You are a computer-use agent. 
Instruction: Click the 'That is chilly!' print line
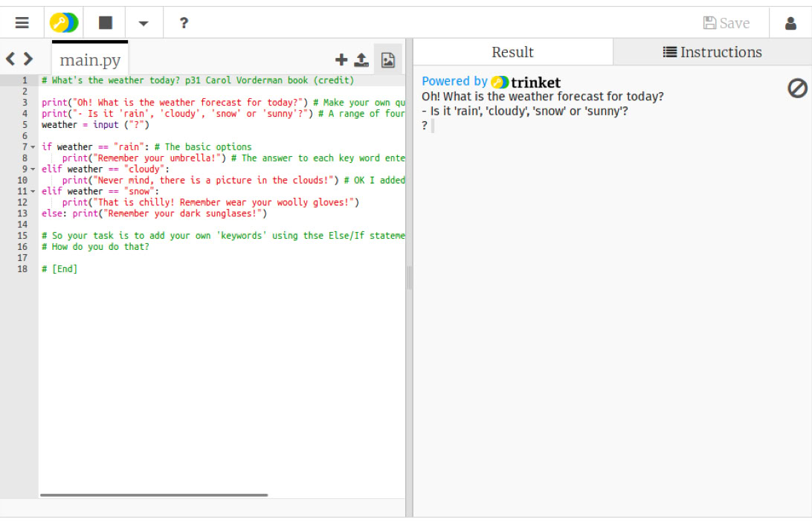[x=210, y=202]
